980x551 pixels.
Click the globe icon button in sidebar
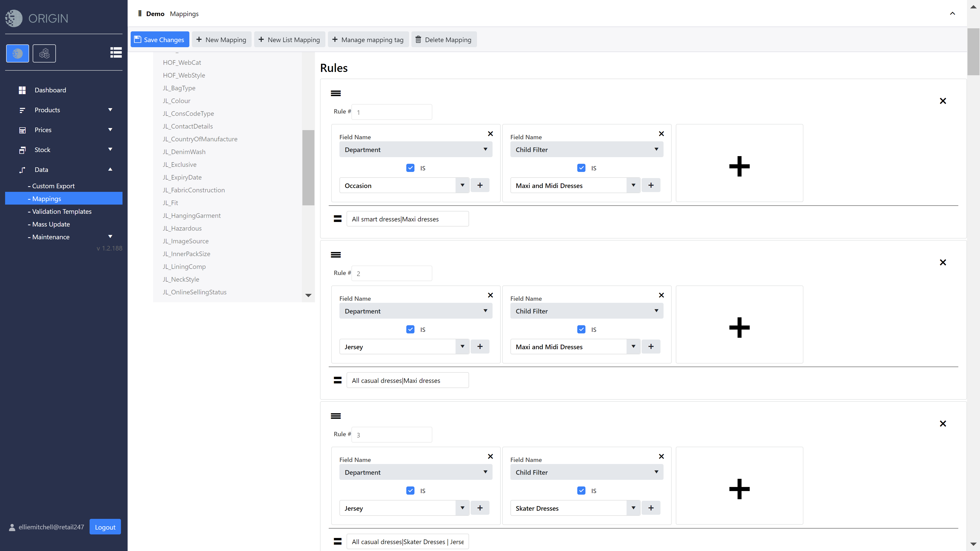pos(18,53)
